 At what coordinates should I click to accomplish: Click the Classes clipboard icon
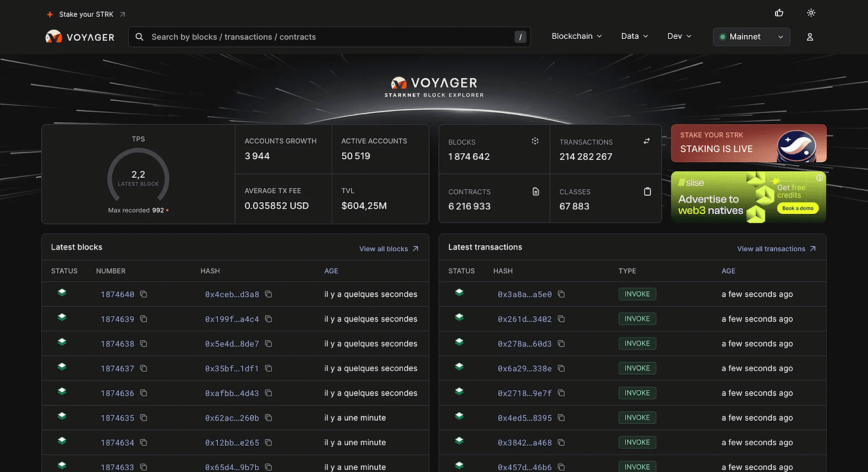(x=647, y=192)
